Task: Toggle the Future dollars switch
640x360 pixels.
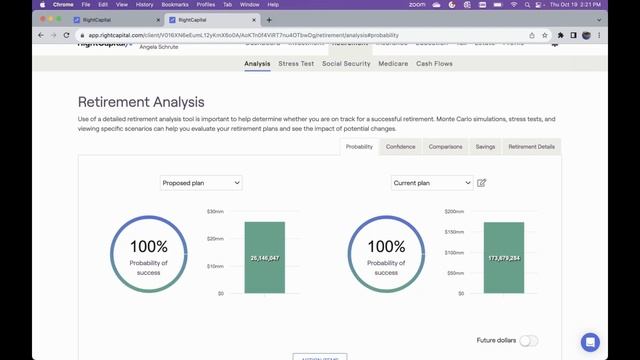Action: point(529,340)
